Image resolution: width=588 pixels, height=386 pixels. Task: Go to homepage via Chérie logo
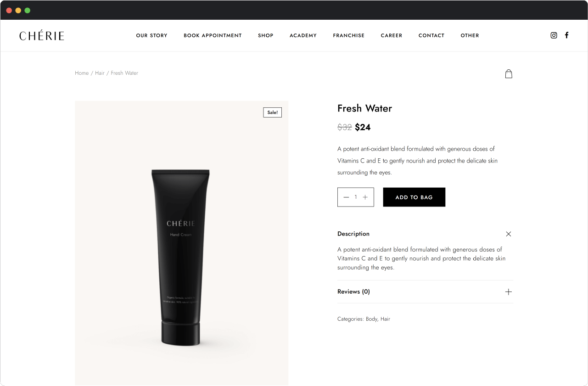click(x=42, y=35)
